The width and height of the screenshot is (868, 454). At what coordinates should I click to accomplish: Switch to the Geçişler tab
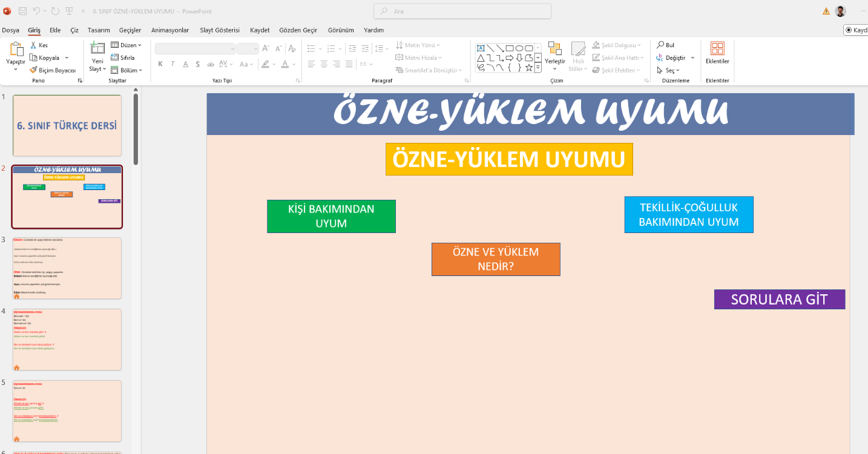click(x=130, y=30)
